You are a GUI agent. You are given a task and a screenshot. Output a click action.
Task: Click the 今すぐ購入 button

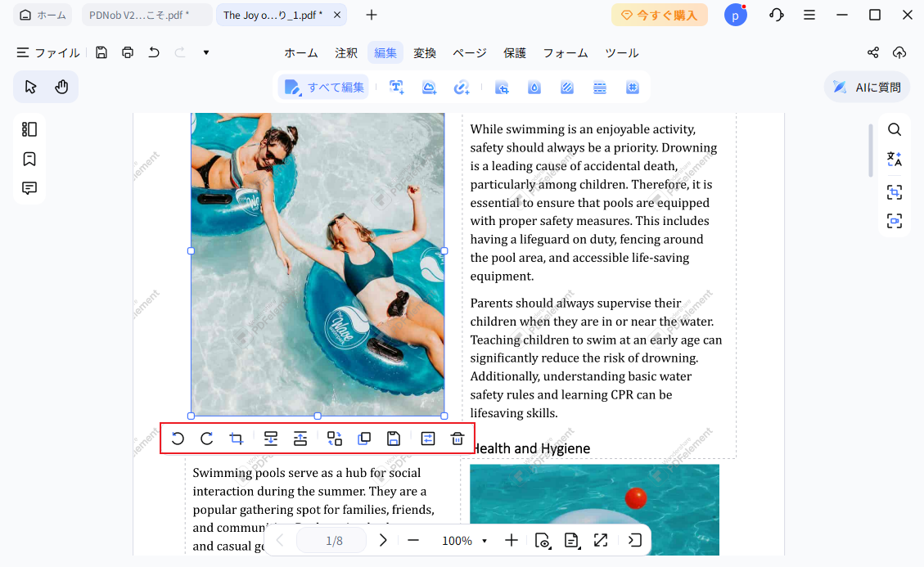(x=660, y=14)
